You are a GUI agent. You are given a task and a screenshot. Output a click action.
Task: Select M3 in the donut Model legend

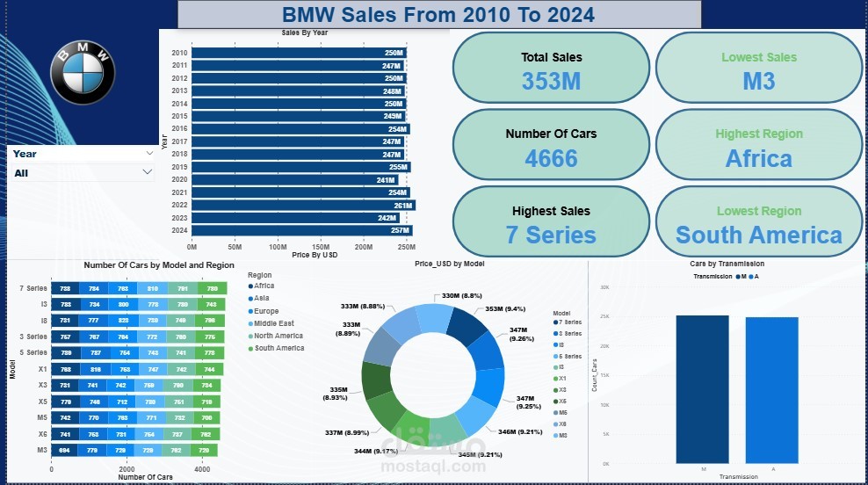(x=561, y=435)
